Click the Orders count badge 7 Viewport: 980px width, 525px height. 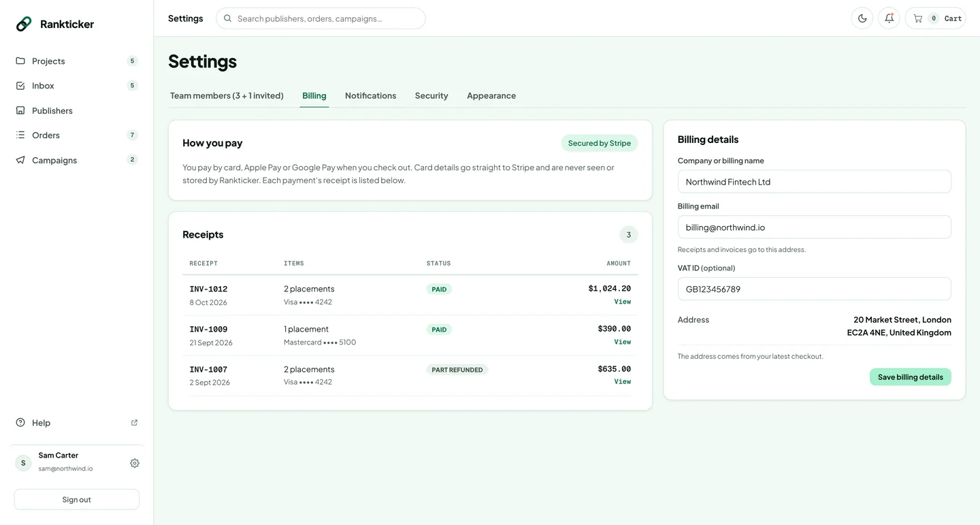click(x=132, y=135)
